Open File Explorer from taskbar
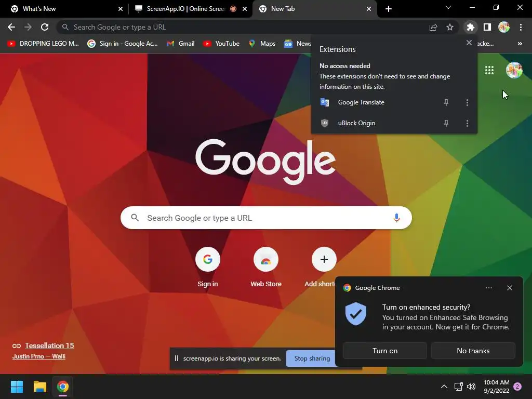This screenshot has width=532, height=399. point(39,387)
